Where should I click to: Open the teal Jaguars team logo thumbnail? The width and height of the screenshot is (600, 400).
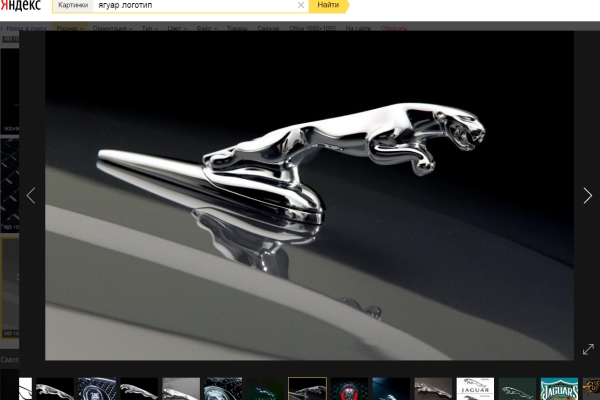tap(559, 389)
